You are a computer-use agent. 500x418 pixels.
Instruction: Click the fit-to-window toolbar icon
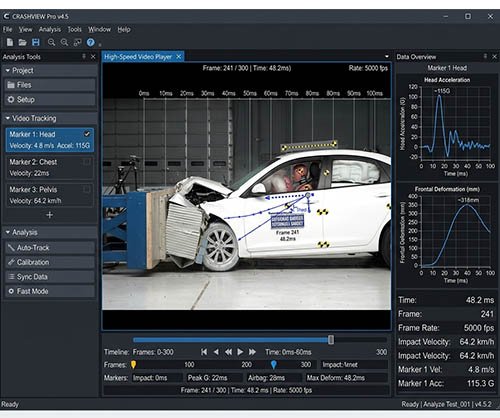[x=77, y=42]
